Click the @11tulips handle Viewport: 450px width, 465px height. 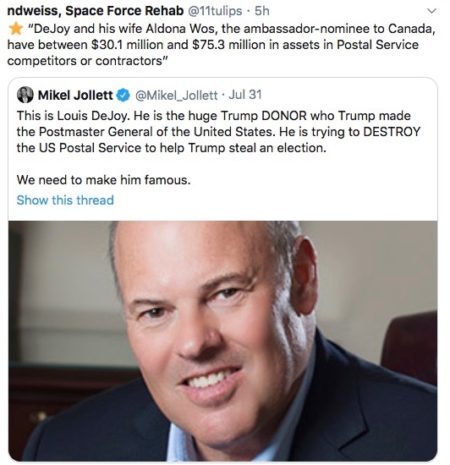215,11
